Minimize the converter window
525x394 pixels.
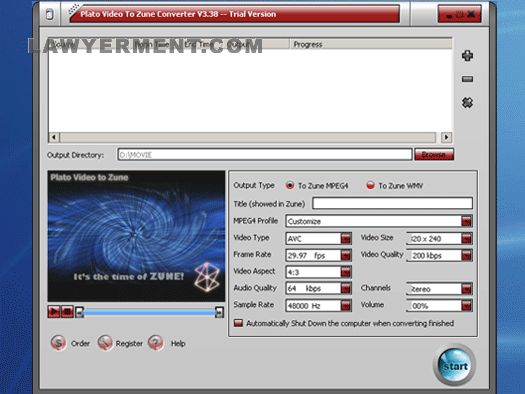[x=449, y=15]
